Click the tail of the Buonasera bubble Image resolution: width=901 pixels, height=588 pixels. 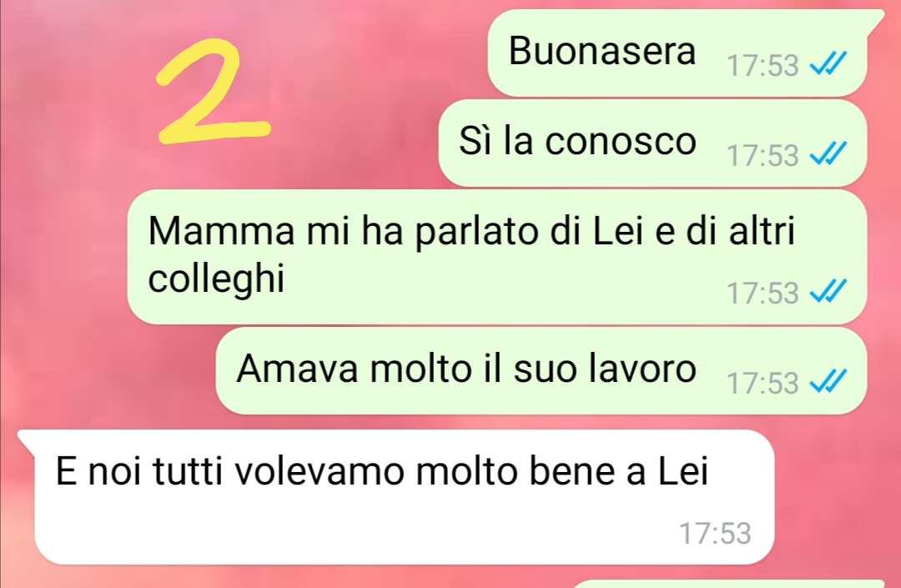pyautogui.click(x=874, y=18)
